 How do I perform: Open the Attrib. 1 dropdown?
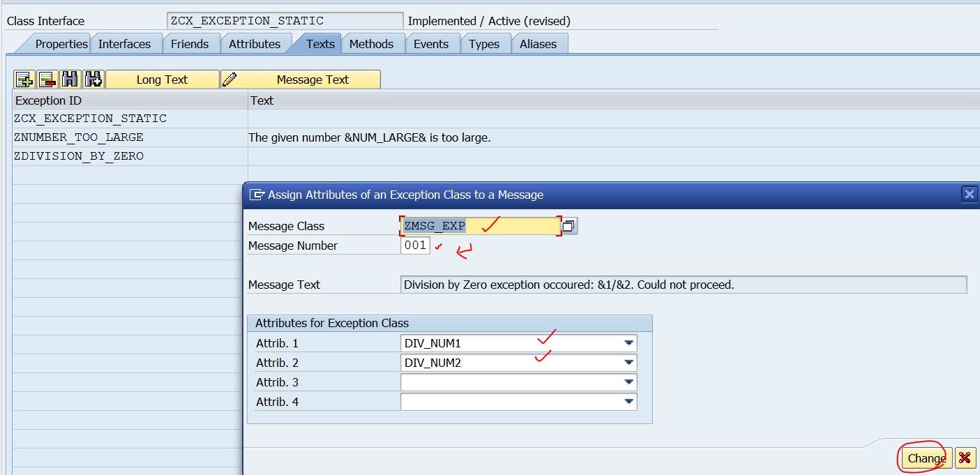(x=628, y=342)
